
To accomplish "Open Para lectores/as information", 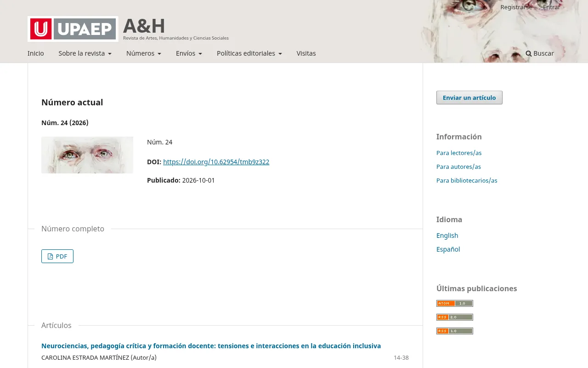I will 459,153.
